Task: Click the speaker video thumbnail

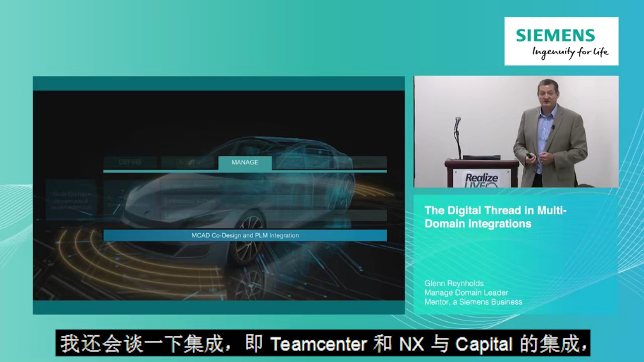Action: [516, 132]
